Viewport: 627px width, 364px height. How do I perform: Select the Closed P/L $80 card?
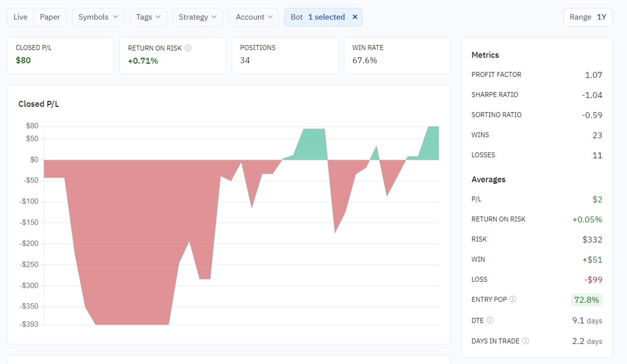tap(60, 55)
